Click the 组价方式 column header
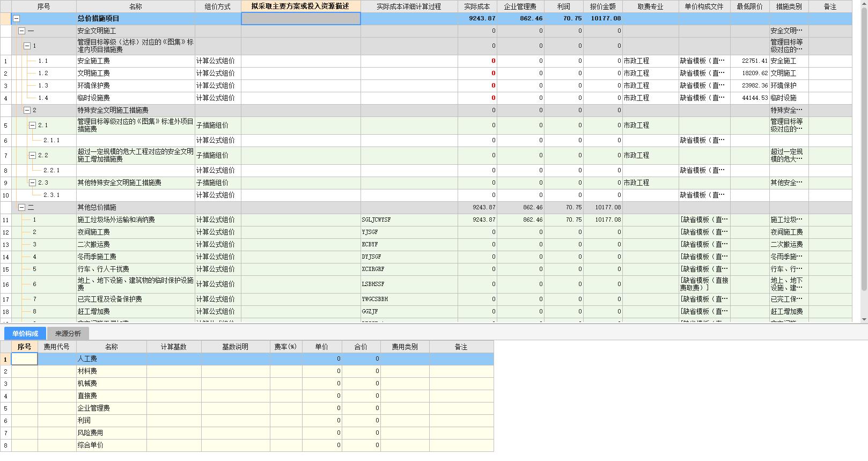 click(218, 6)
